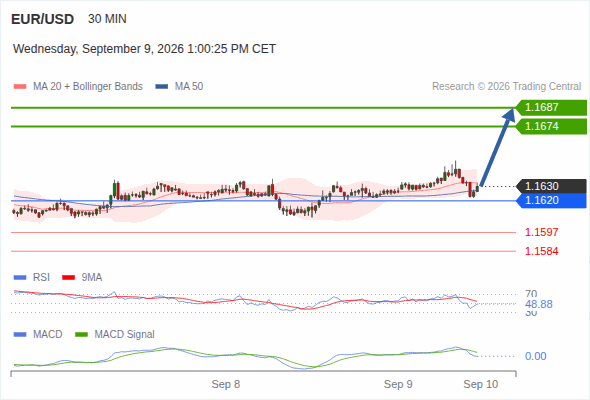Click the MACD Signal green legend marker
The height and width of the screenshot is (400, 590).
81,335
